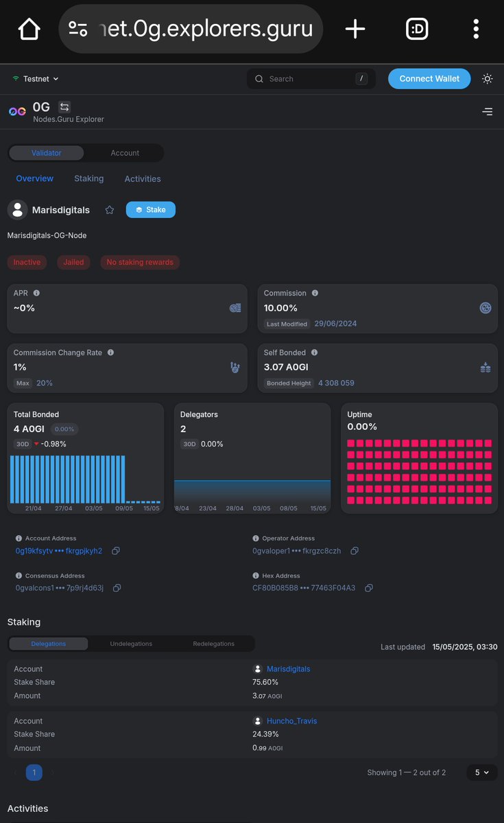The height and width of the screenshot is (823, 504).
Task: Switch network via swap icon beside 0G
Action: point(64,107)
